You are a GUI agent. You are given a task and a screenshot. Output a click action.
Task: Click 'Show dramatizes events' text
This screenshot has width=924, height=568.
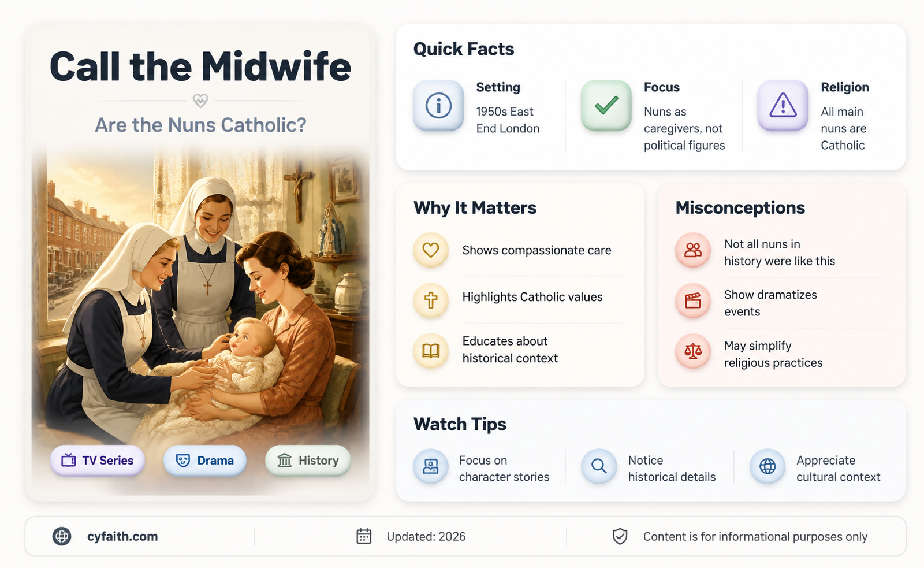770,303
